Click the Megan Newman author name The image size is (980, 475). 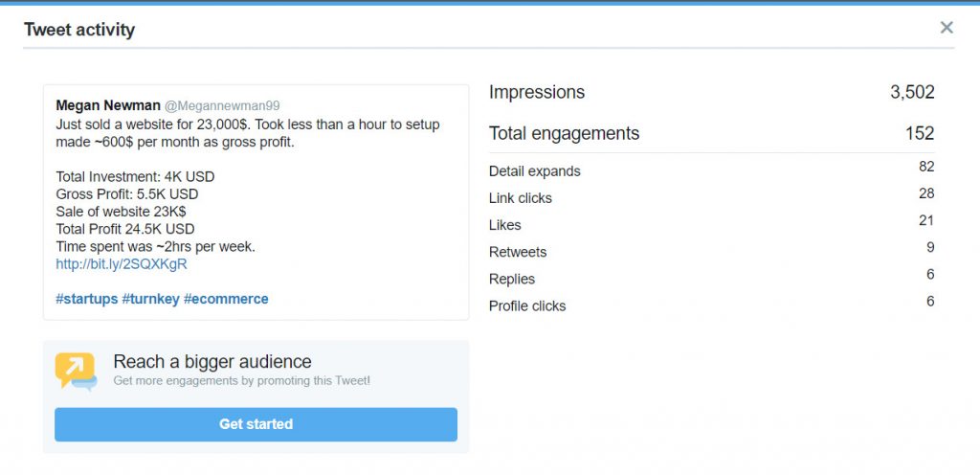click(x=107, y=105)
